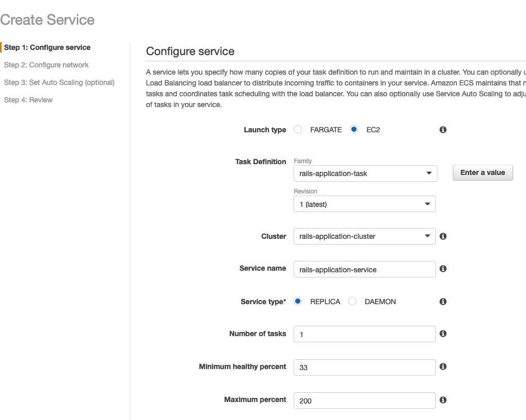The image size is (526, 420).
Task: Click the Service name input field
Action: pos(365,270)
